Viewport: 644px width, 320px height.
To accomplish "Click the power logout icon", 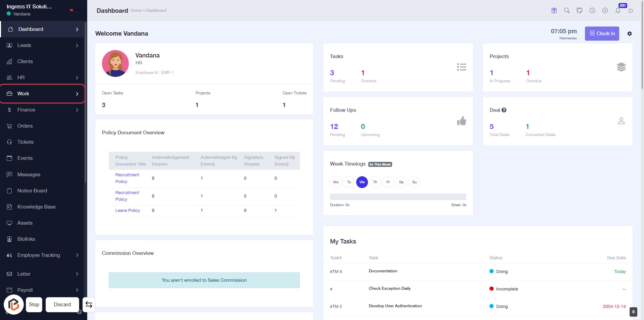I will [631, 10].
